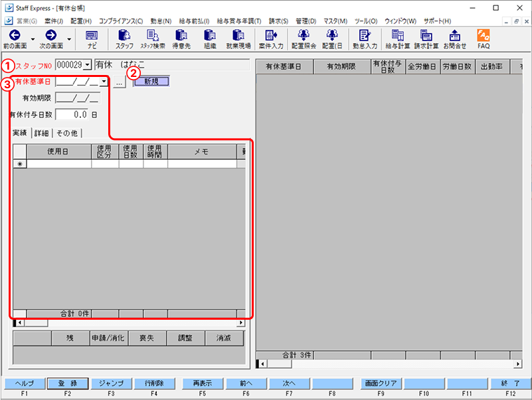Open the 勤怠入力 toolbar icon
The height and width of the screenshot is (400, 532).
point(365,39)
